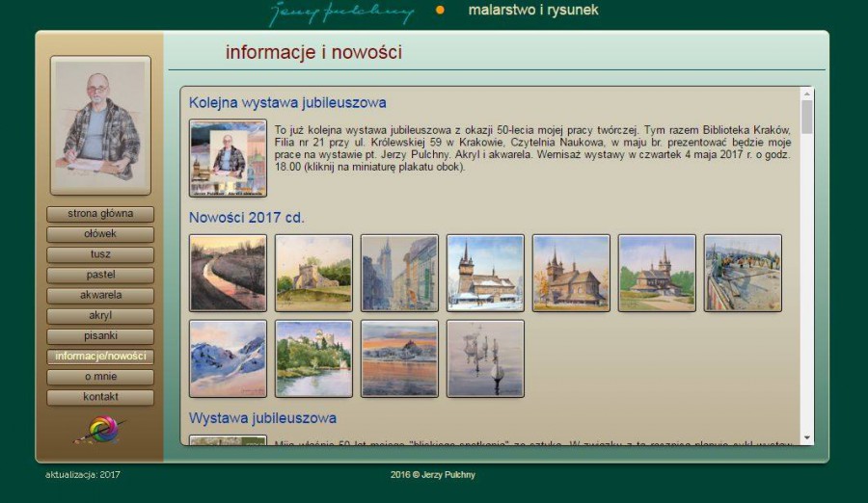The height and width of the screenshot is (503, 868).
Task: Open the riverside path painting thumbnail
Action: (228, 273)
